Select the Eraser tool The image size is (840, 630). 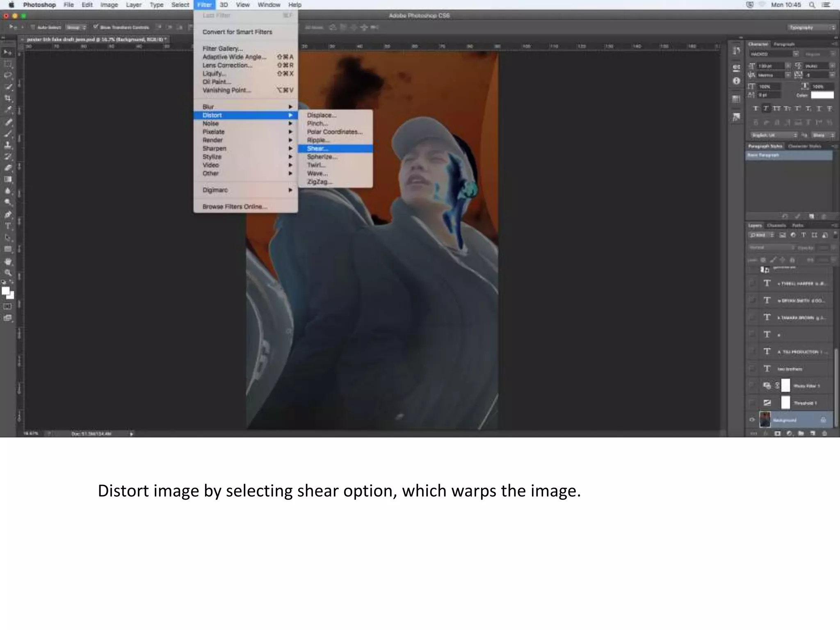pos(8,168)
